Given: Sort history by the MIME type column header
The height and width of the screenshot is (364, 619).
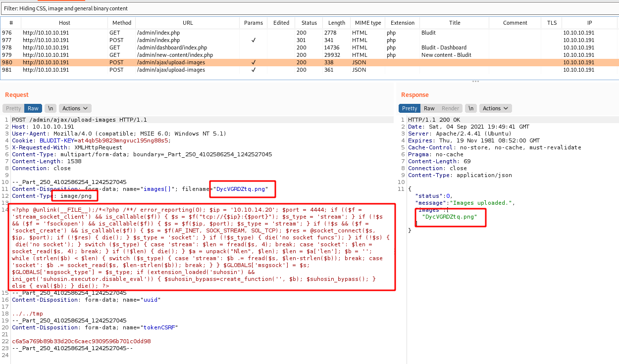Looking at the screenshot, I should coord(368,23).
